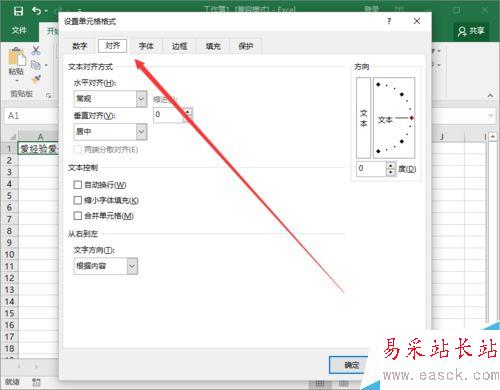This screenshot has width=500, height=390.
Task: Click the Copy icon in clipboard group
Action: coord(36,65)
